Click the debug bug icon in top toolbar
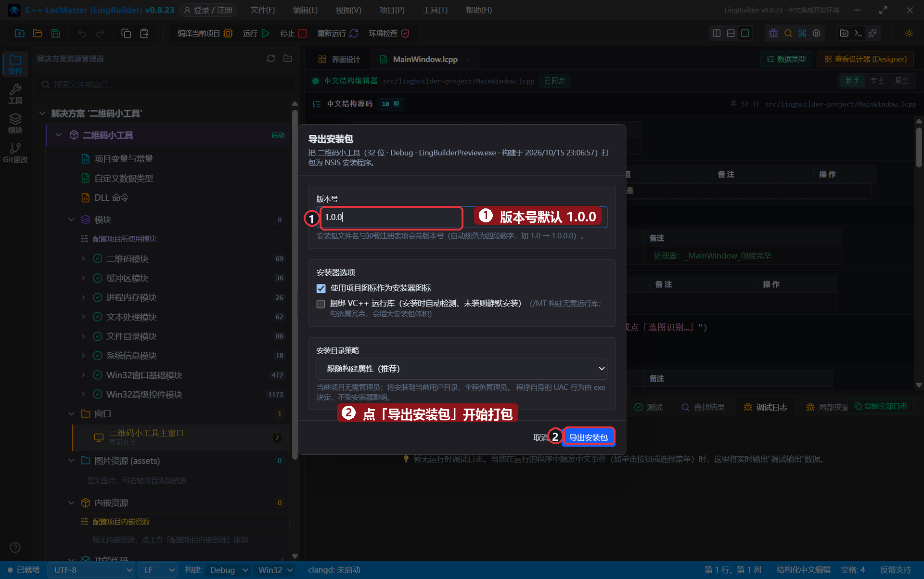This screenshot has height=579, width=924. tap(773, 33)
